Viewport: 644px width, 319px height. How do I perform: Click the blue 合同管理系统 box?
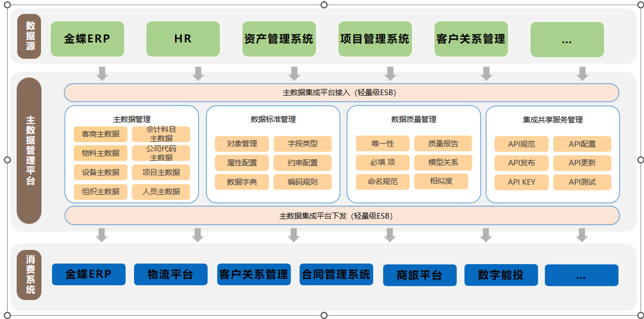point(336,274)
